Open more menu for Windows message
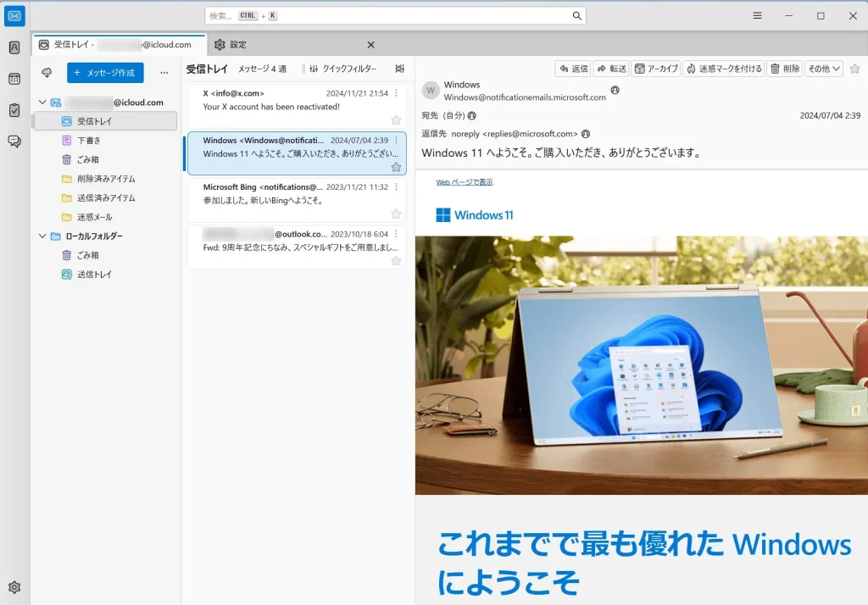This screenshot has height=605, width=868. click(397, 140)
